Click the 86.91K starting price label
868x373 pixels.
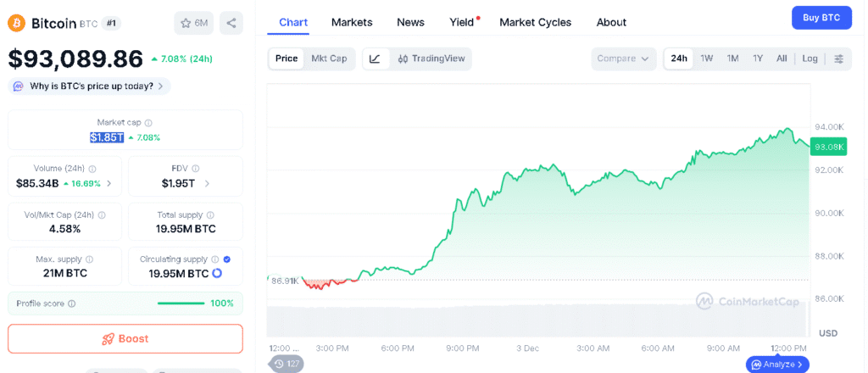coord(285,281)
